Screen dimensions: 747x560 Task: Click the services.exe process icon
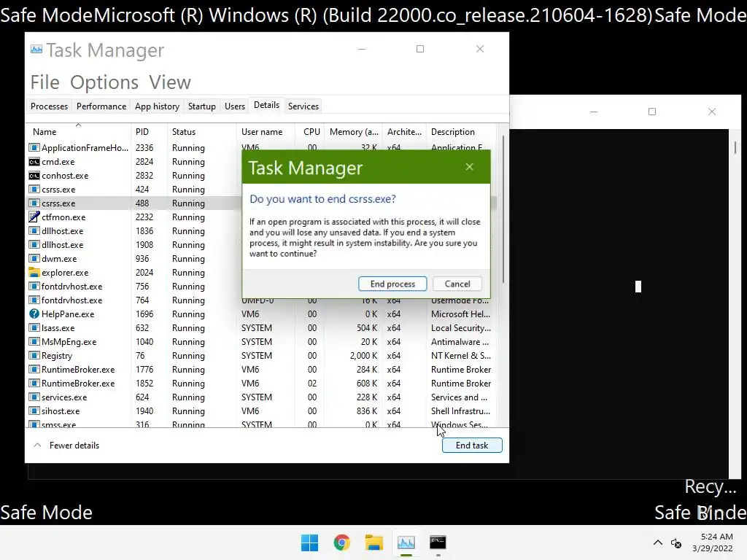click(34, 397)
